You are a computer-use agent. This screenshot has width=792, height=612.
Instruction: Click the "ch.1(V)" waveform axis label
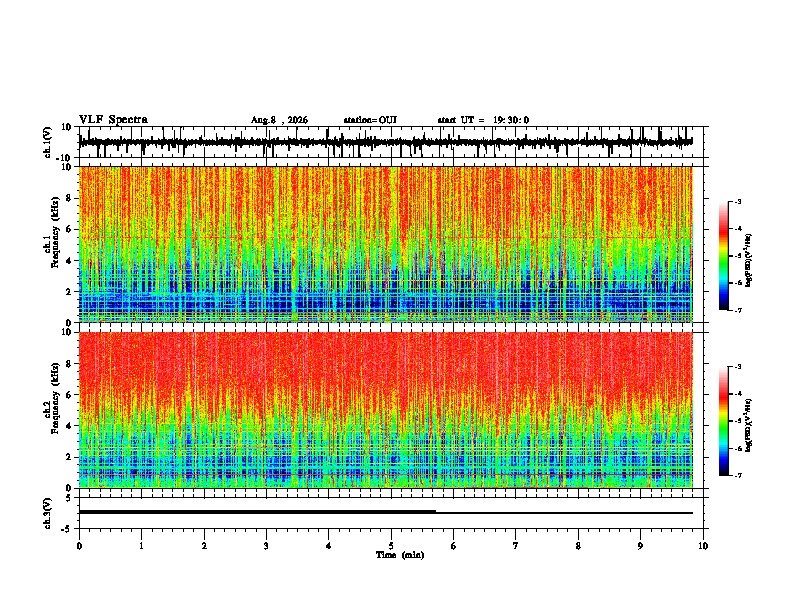pyautogui.click(x=48, y=142)
